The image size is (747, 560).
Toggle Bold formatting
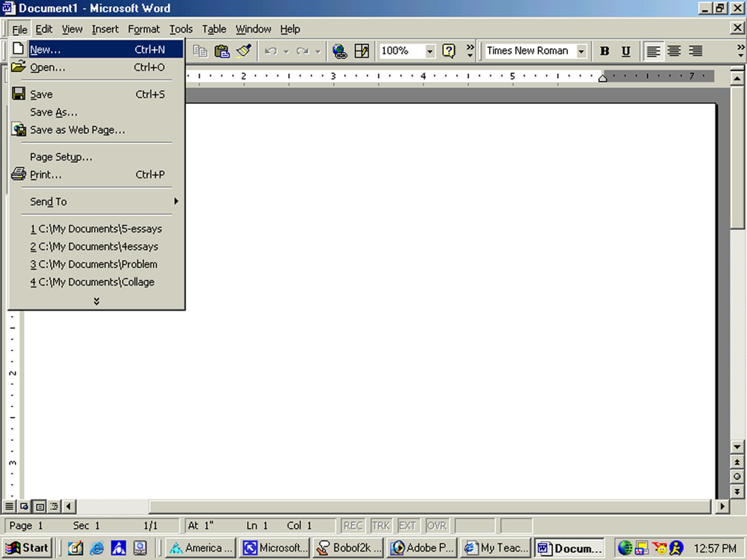pyautogui.click(x=605, y=51)
